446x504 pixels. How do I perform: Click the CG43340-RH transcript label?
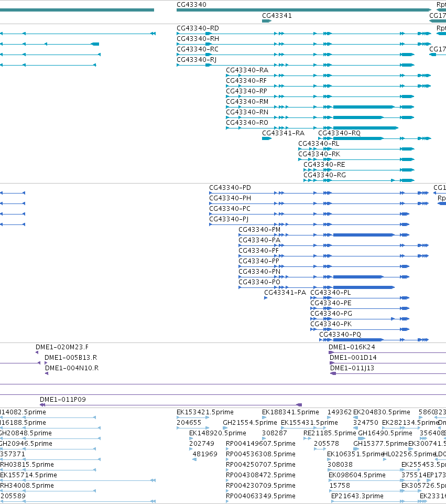point(198,39)
